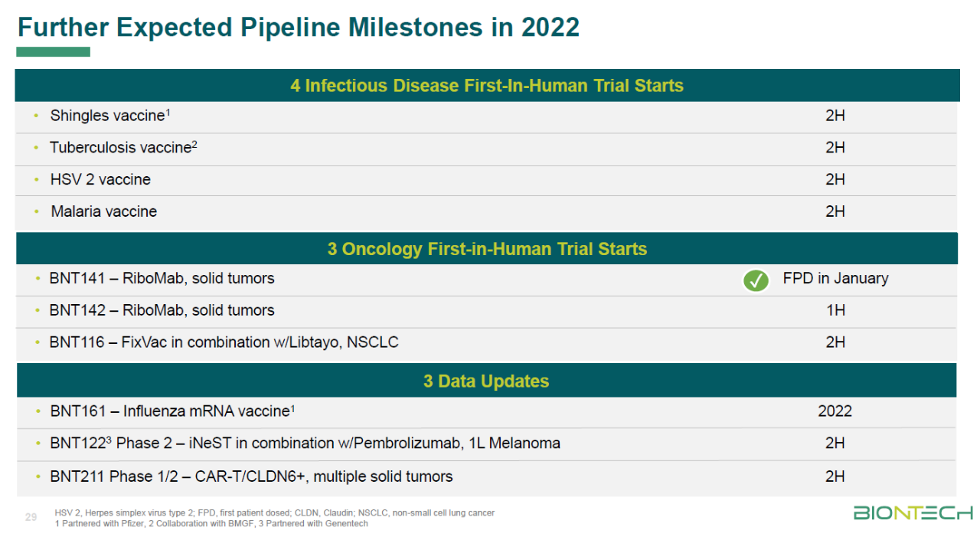This screenshot has width=980, height=537.
Task: Select the 'Oncology First-in-Human Trial Starts' header
Action: [487, 249]
